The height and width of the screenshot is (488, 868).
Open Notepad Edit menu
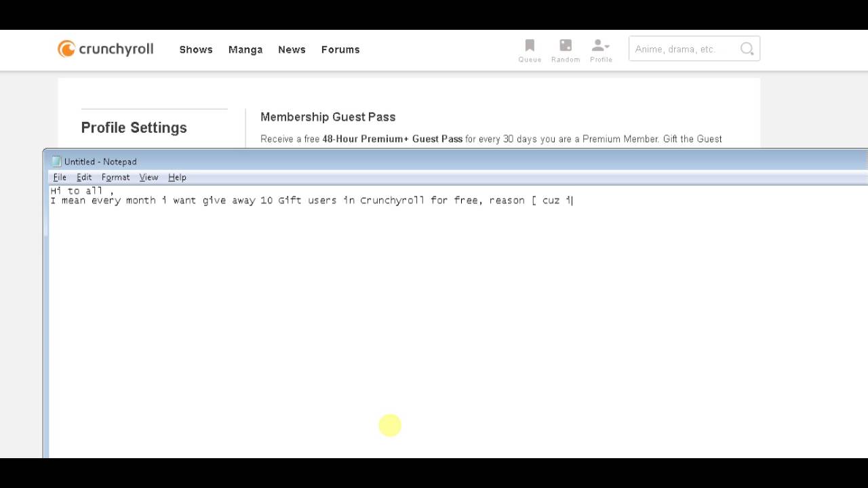pyautogui.click(x=84, y=178)
